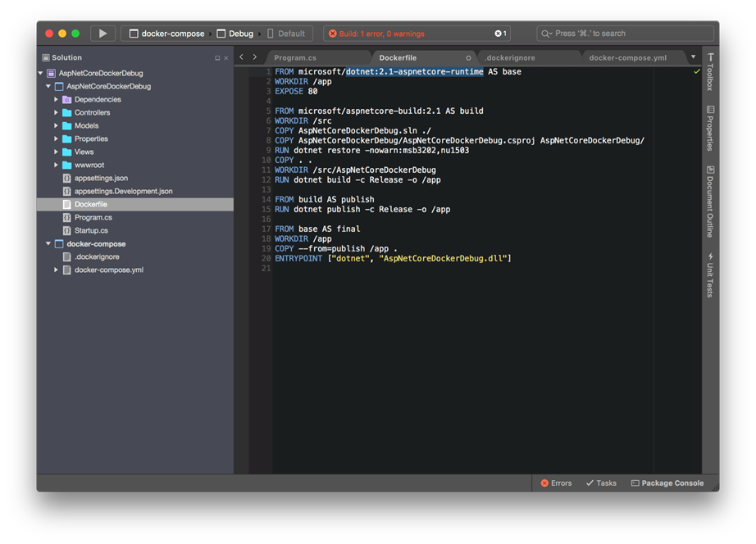
Task: Click the docker-compose project icon in tree
Action: coord(59,244)
